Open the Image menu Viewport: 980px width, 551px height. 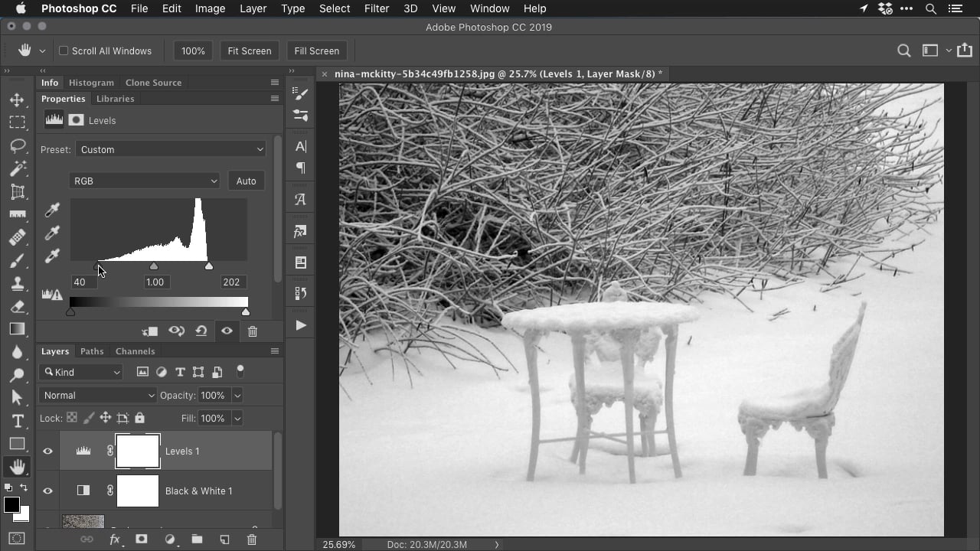tap(210, 8)
